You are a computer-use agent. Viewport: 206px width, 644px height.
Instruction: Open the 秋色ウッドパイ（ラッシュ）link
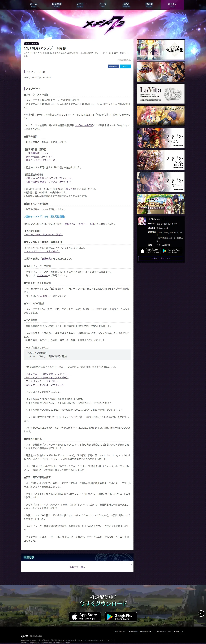point(40,160)
